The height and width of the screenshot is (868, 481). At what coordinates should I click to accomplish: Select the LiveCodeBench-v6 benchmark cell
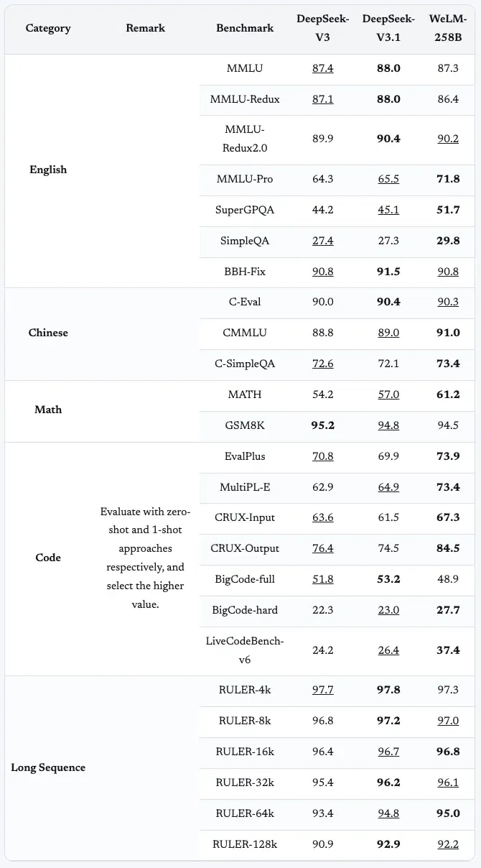pyautogui.click(x=245, y=650)
